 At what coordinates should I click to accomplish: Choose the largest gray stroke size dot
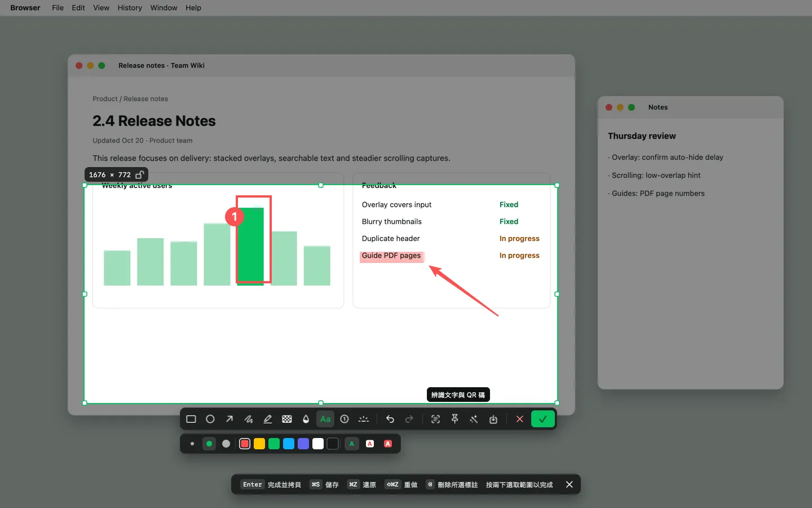coord(226,444)
